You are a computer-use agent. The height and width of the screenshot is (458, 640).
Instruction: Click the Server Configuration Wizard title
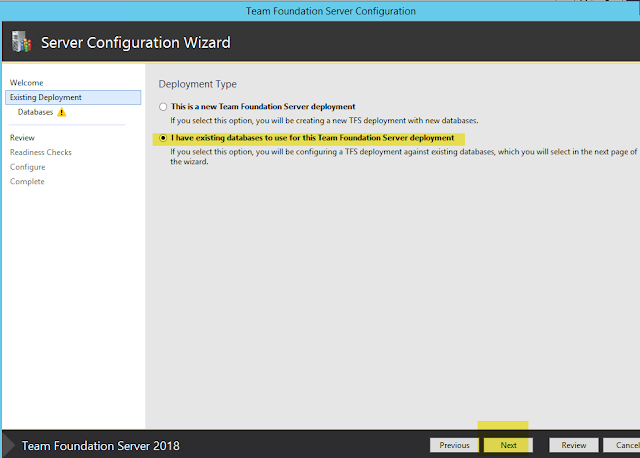[x=136, y=42]
